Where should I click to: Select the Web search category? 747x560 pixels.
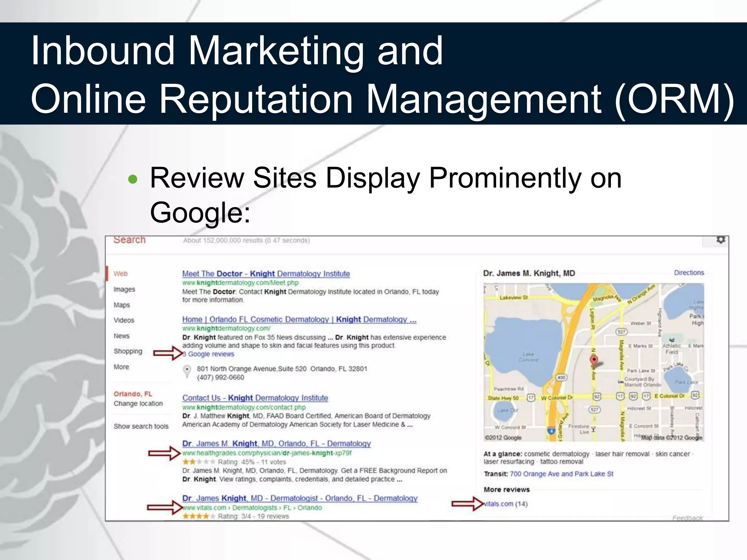pos(120,273)
